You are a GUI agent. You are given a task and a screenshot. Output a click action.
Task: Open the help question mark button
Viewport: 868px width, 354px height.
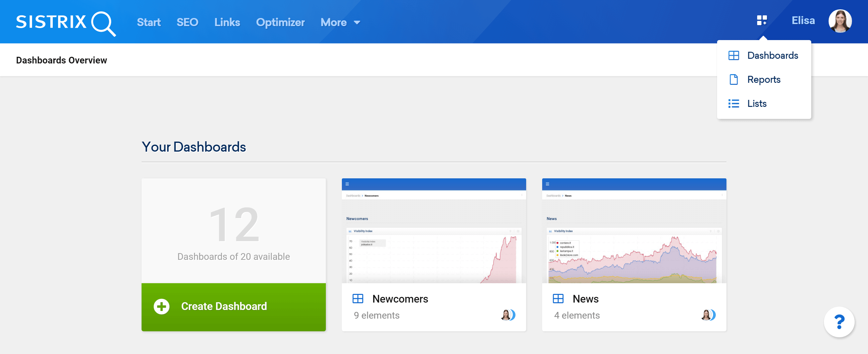pyautogui.click(x=839, y=322)
